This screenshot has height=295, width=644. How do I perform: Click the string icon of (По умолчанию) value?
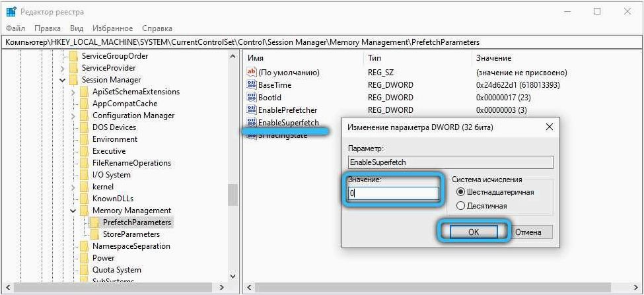coord(252,73)
